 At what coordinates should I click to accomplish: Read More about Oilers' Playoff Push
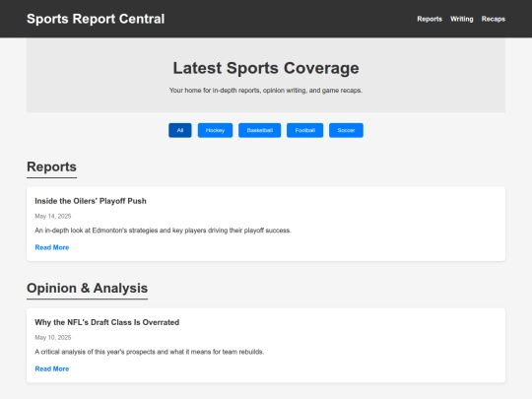(x=52, y=247)
